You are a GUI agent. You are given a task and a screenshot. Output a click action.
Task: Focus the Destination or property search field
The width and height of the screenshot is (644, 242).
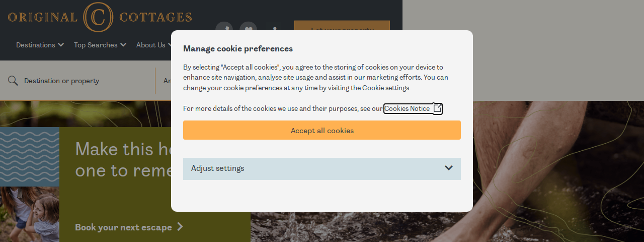click(x=80, y=81)
